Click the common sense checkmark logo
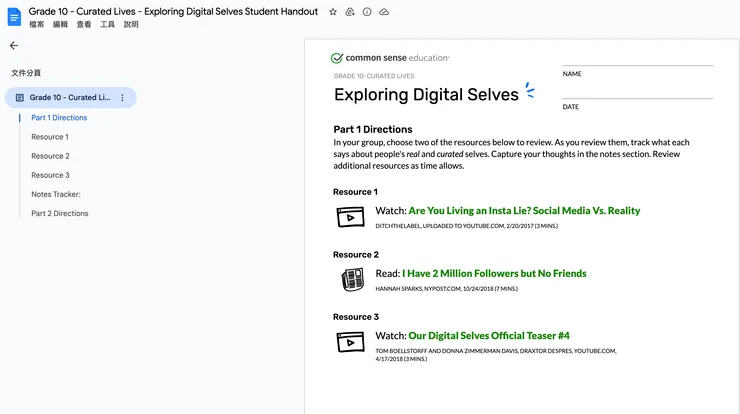The width and height of the screenshot is (740, 414). point(337,58)
